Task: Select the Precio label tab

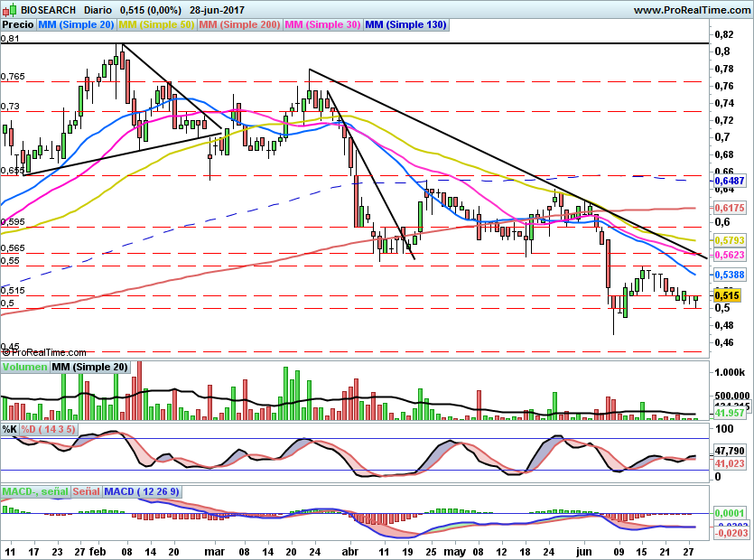Action: 18,25
